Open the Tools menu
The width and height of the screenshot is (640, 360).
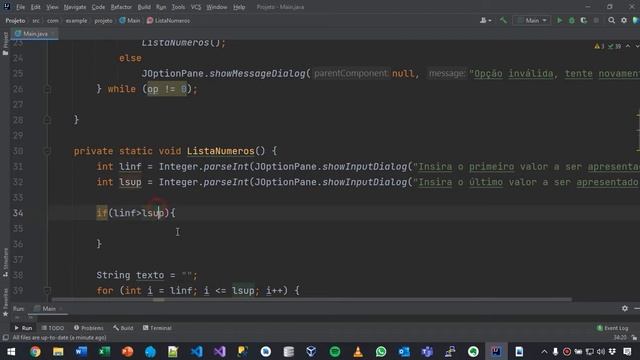pyautogui.click(x=178, y=7)
